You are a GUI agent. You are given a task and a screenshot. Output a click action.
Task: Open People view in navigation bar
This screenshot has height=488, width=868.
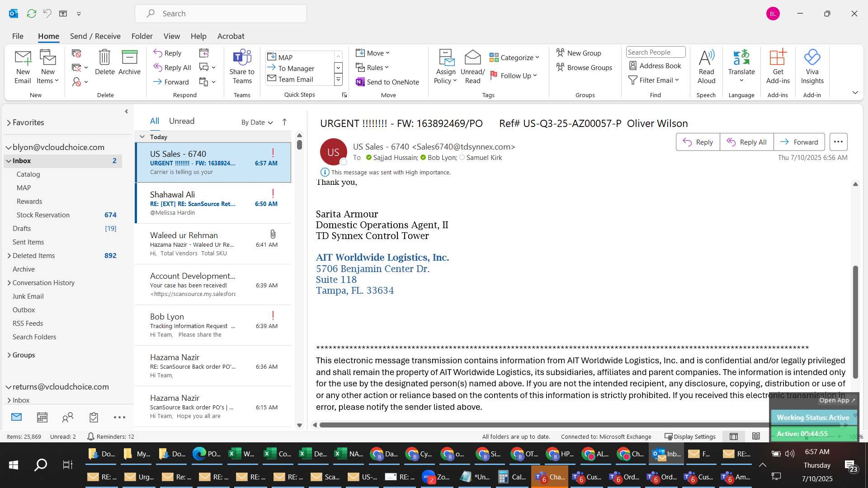click(68, 417)
